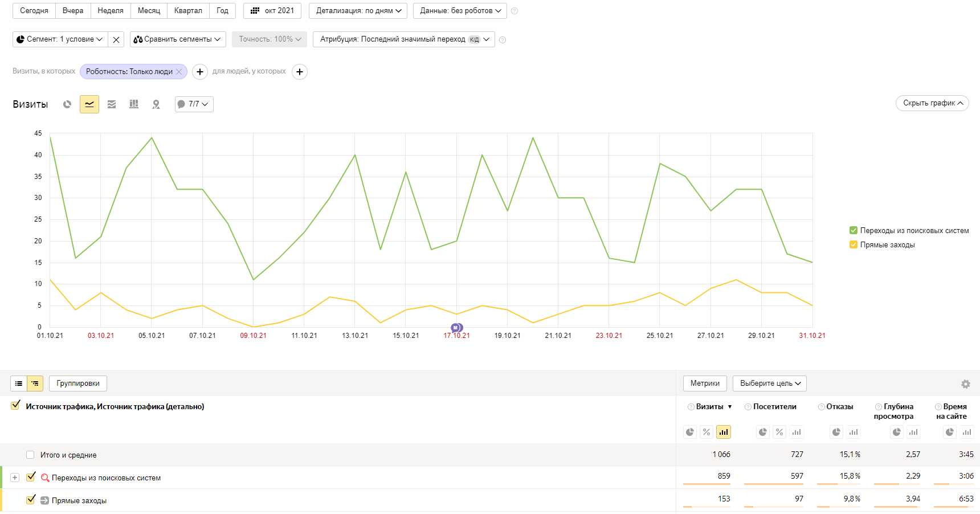The image size is (980, 514).
Task: Clear the segment with X button
Action: point(116,39)
